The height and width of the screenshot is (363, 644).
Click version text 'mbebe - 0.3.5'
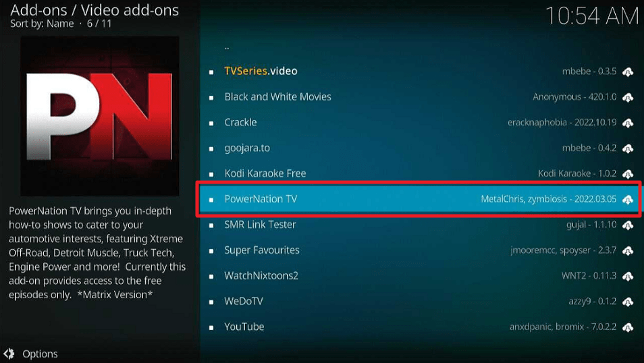(589, 71)
